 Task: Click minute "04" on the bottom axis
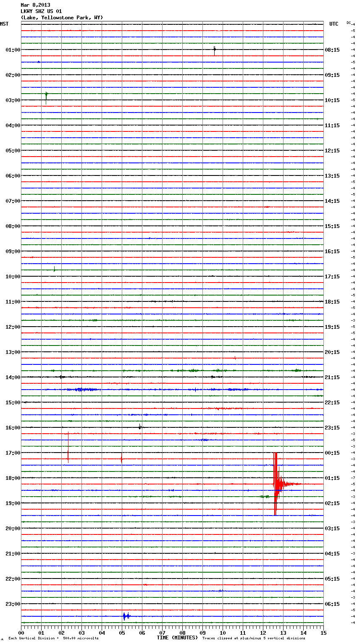coord(102,633)
